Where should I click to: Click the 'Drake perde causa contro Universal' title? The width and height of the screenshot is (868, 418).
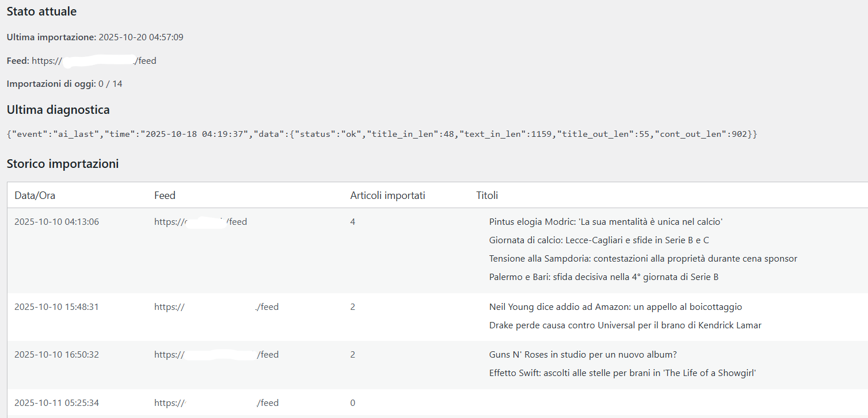625,325
